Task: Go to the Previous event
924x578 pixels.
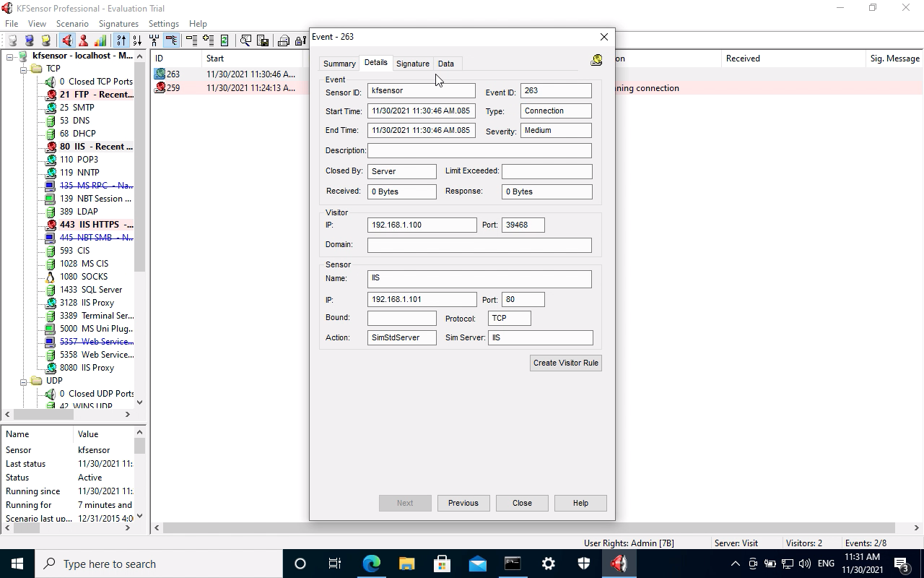Action: click(x=463, y=503)
